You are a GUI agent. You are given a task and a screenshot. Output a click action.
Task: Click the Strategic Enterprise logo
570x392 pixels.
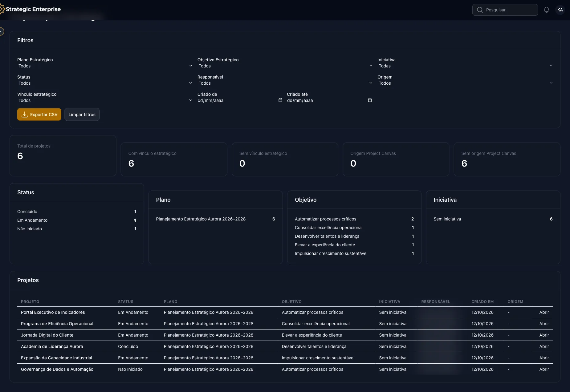tap(31, 9)
